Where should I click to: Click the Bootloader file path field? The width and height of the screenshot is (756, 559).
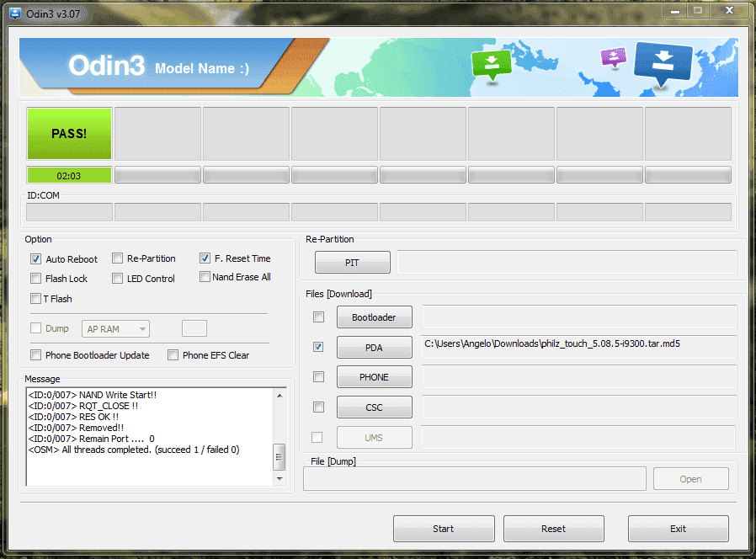click(579, 317)
